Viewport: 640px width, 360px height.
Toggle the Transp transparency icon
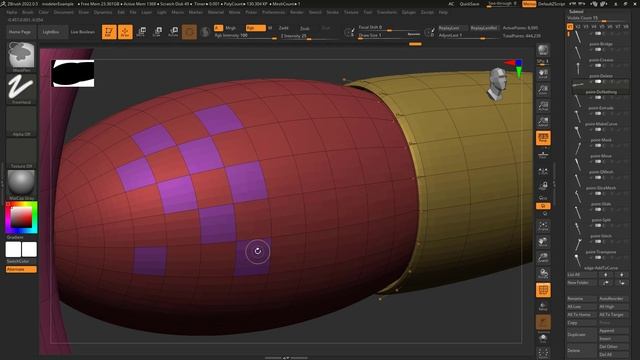543,306
